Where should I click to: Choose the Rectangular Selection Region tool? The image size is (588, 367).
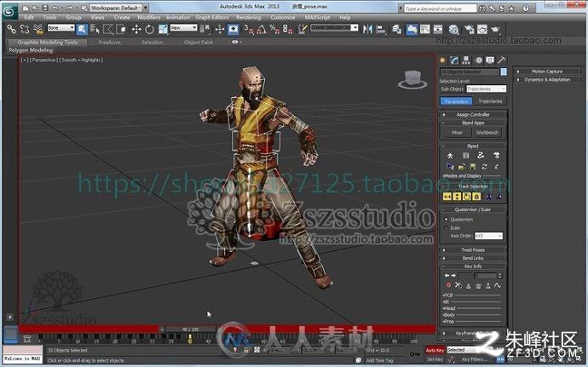[x=108, y=29]
